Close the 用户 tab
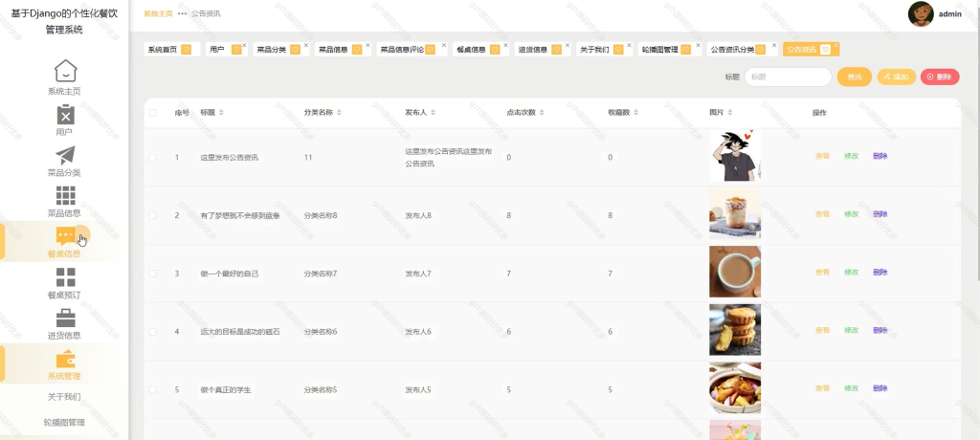This screenshot has height=440, width=980. coord(244,45)
